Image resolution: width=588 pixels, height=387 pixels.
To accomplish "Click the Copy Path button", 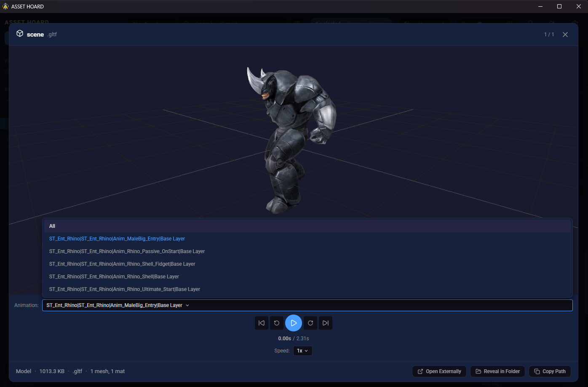I will pyautogui.click(x=550, y=371).
